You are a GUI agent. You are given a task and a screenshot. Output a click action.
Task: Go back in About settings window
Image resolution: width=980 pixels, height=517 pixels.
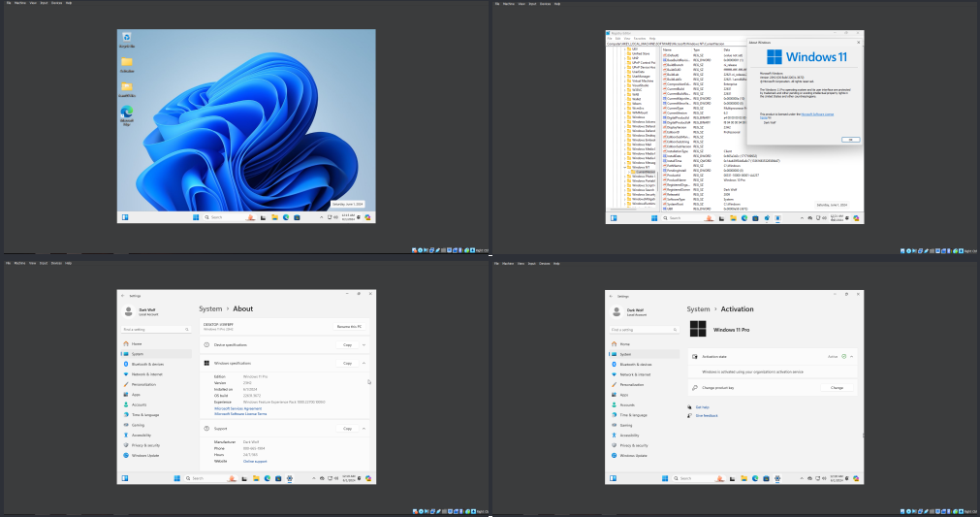pyautogui.click(x=122, y=296)
